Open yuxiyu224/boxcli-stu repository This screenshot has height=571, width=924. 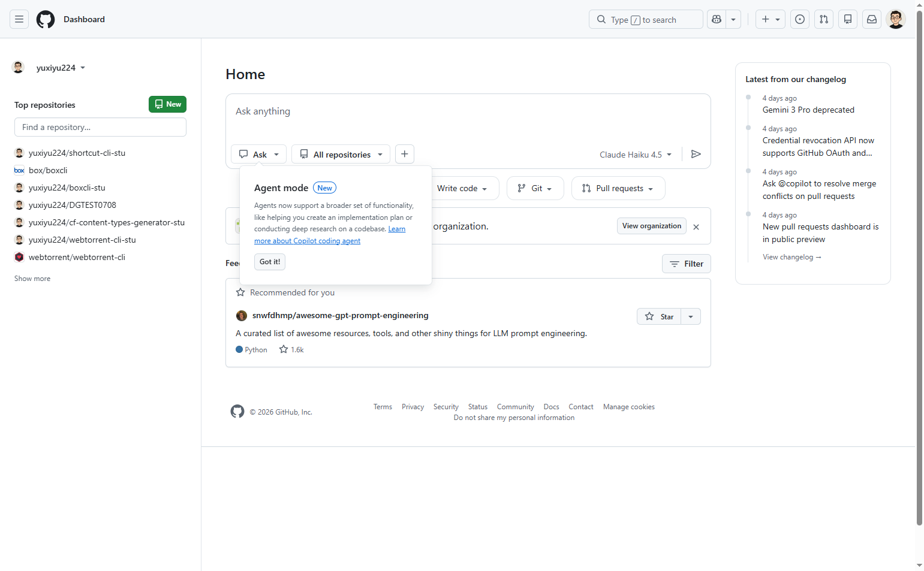click(x=67, y=188)
